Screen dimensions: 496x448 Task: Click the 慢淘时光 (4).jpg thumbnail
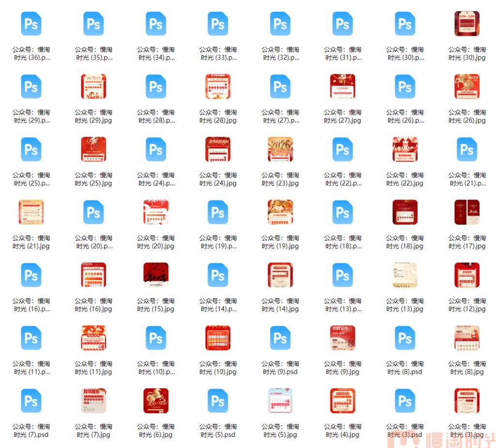pos(342,401)
